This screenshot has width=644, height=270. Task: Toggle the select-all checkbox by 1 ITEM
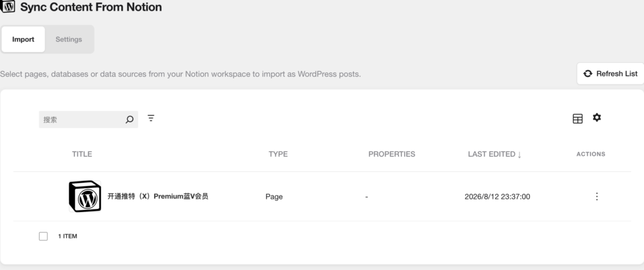click(x=43, y=236)
